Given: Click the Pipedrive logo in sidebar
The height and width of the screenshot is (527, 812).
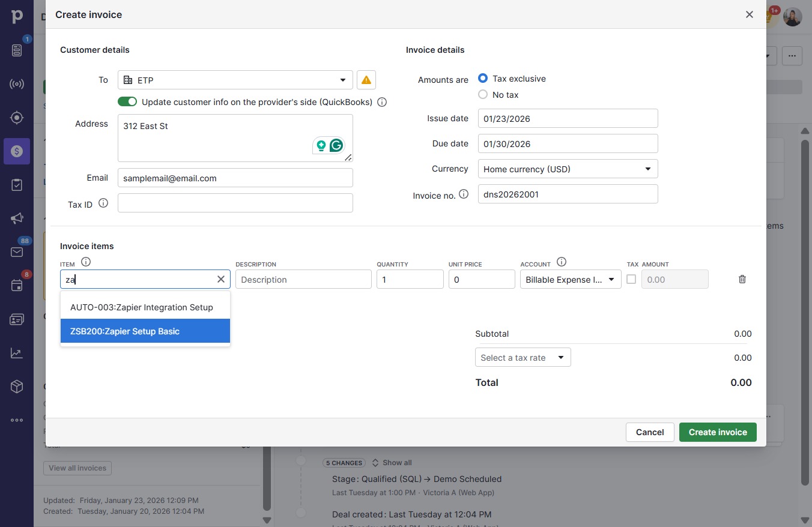Looking at the screenshot, I should [17, 16].
